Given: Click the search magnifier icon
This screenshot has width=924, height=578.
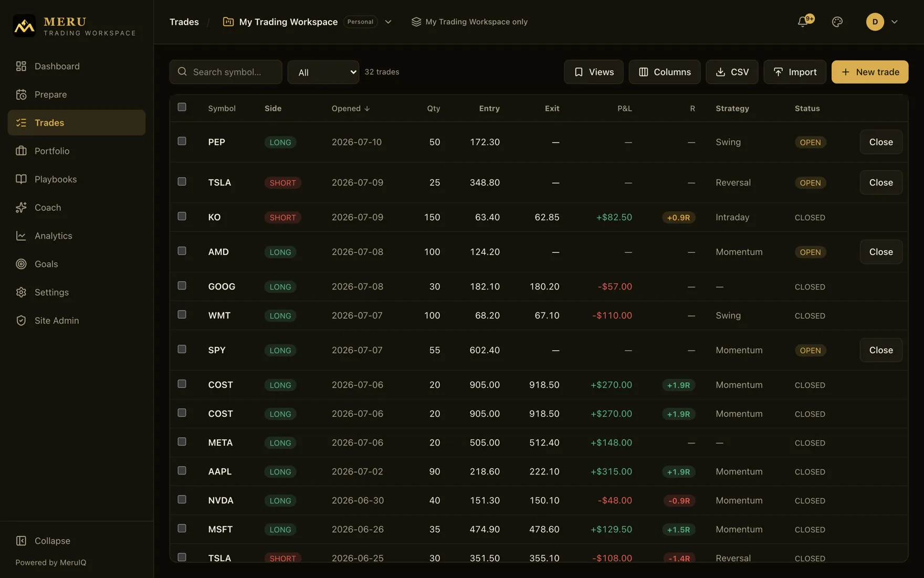Looking at the screenshot, I should (x=182, y=71).
